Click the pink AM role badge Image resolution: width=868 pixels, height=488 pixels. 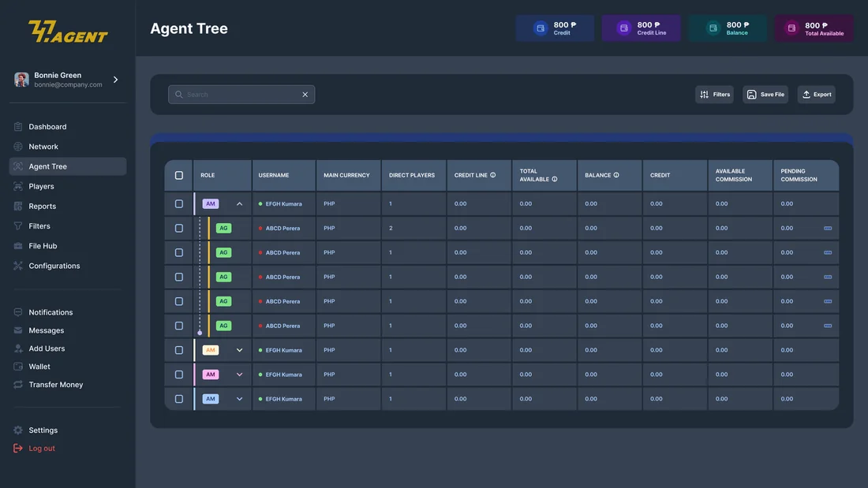click(x=211, y=374)
